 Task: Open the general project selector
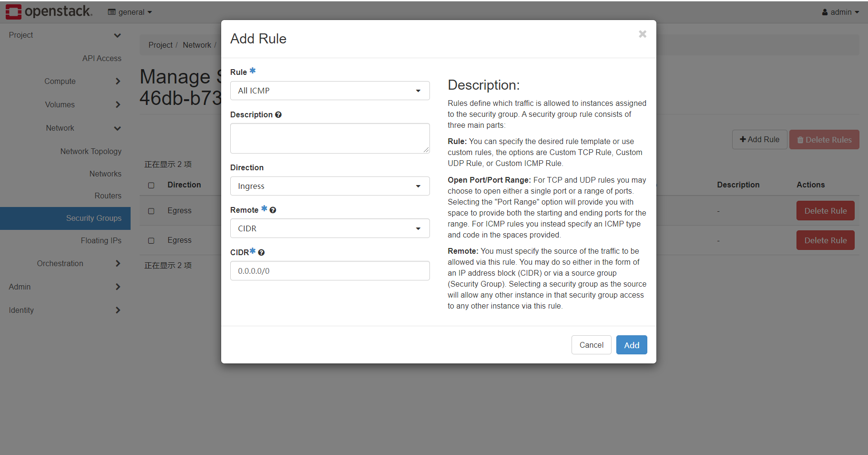[130, 12]
